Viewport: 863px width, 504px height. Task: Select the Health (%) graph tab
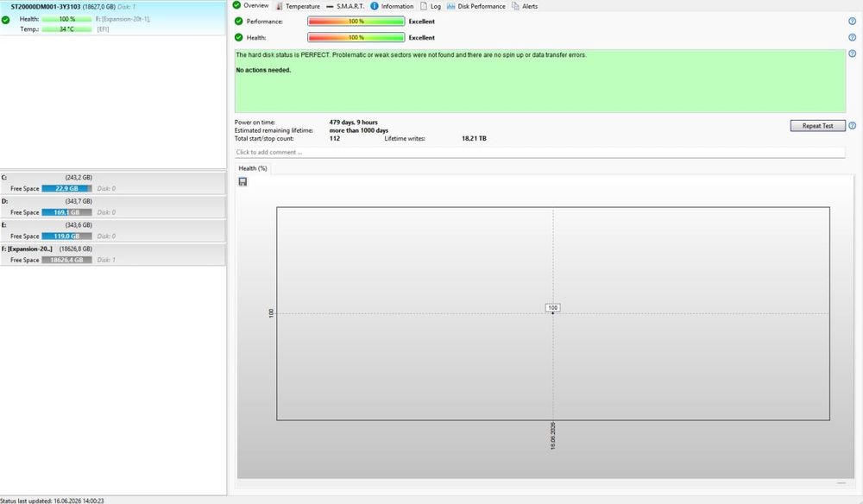(253, 168)
